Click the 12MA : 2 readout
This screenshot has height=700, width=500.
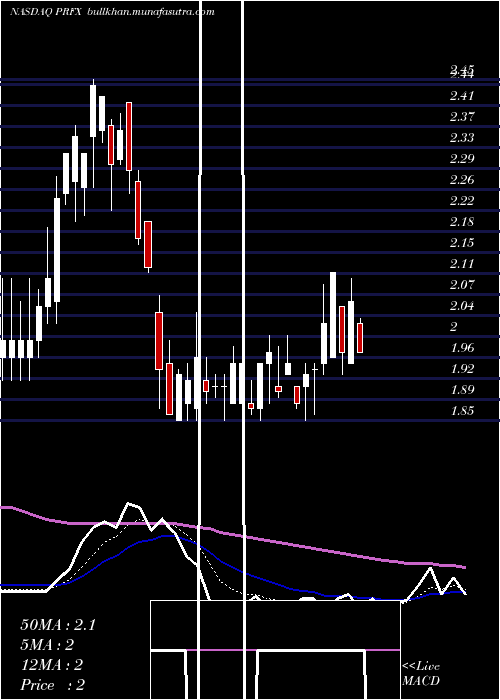[x=51, y=665]
